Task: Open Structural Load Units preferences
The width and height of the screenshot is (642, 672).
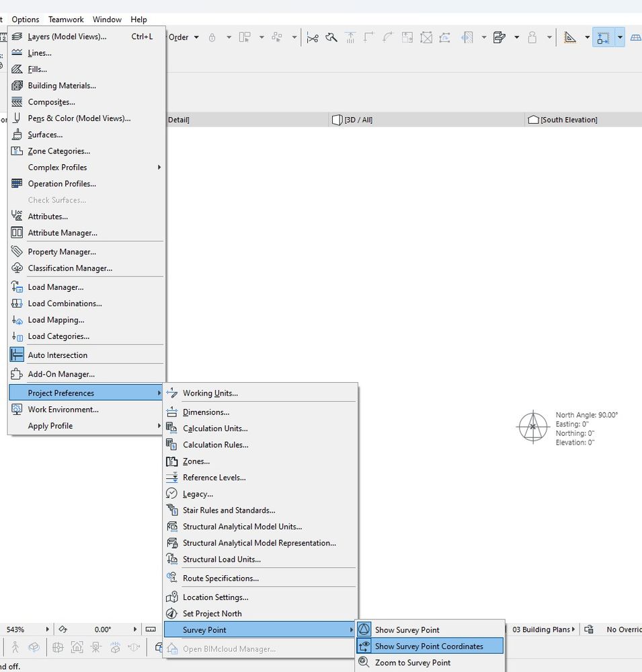Action: 260,559
